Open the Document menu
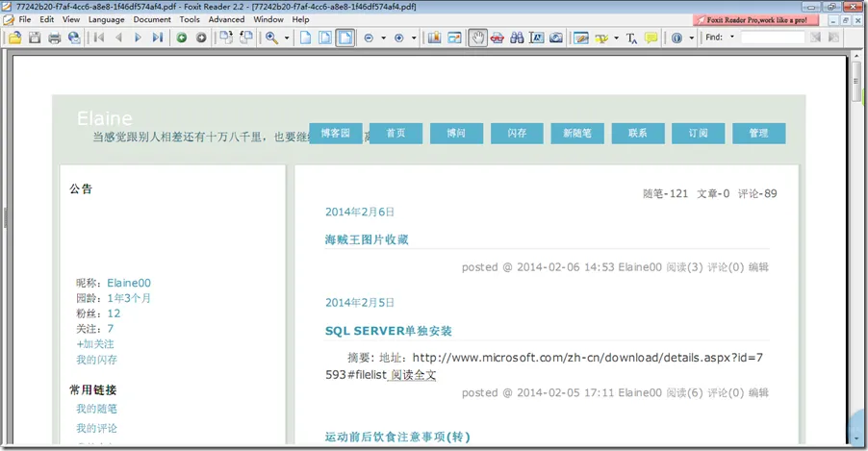868x451 pixels. (152, 19)
